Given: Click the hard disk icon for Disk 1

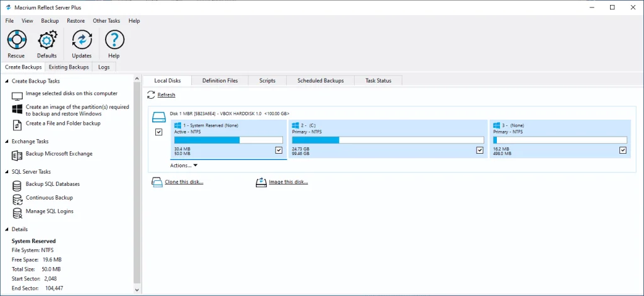Looking at the screenshot, I should [159, 118].
